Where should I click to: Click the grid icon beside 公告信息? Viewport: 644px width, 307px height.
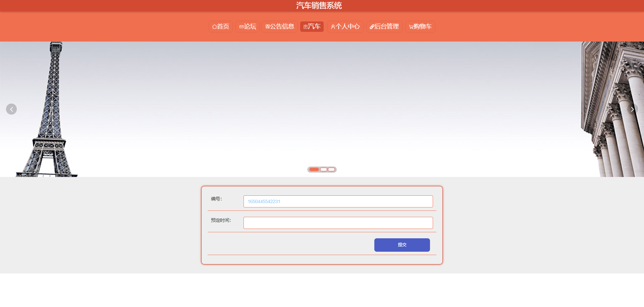pos(267,27)
